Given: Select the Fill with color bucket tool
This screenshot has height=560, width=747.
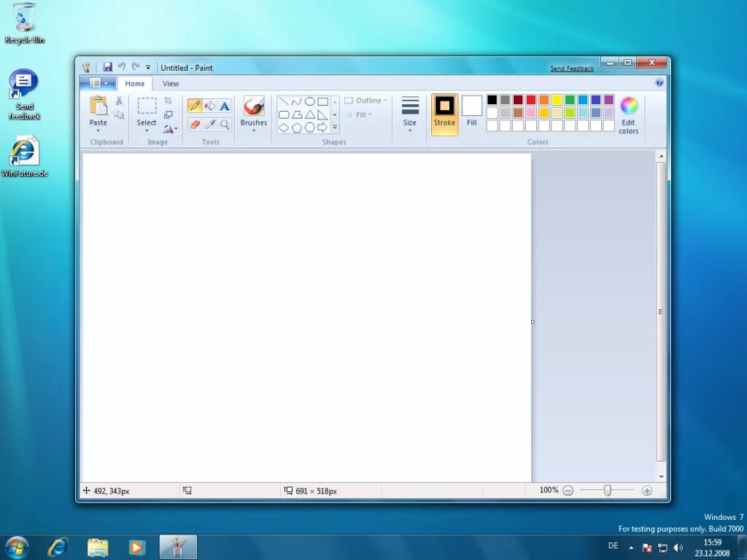Looking at the screenshot, I should pyautogui.click(x=209, y=105).
